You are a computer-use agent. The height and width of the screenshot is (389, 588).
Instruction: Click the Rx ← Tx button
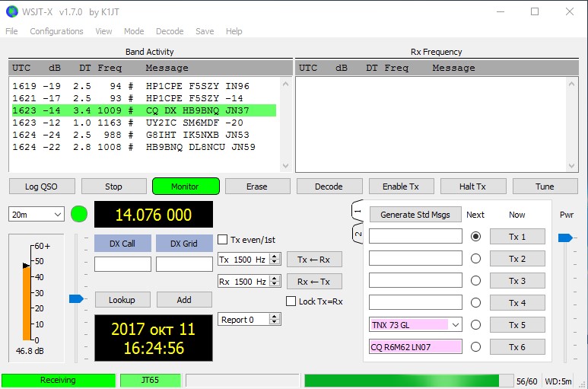click(x=314, y=282)
